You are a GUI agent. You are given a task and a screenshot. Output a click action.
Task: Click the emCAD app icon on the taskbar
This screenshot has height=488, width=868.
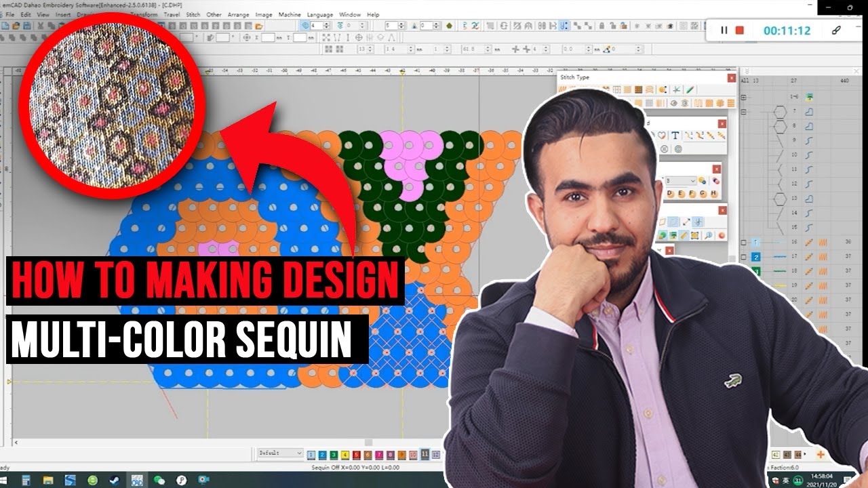pos(137,480)
